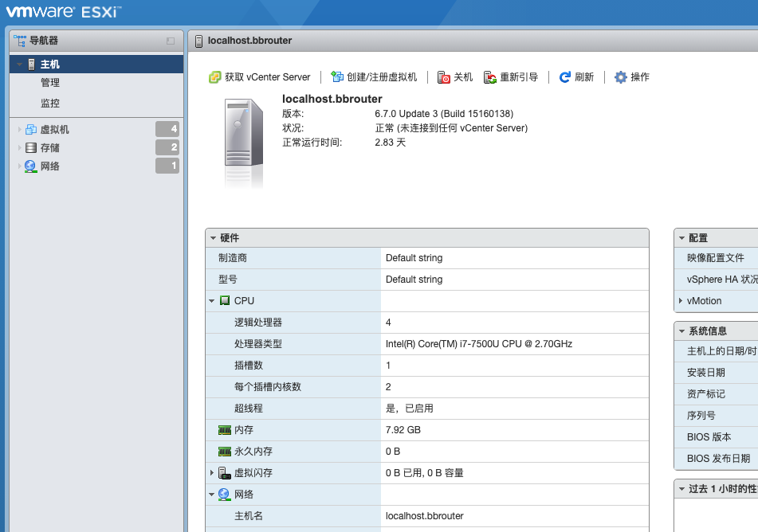Click the virtual flash icon

coord(224,473)
